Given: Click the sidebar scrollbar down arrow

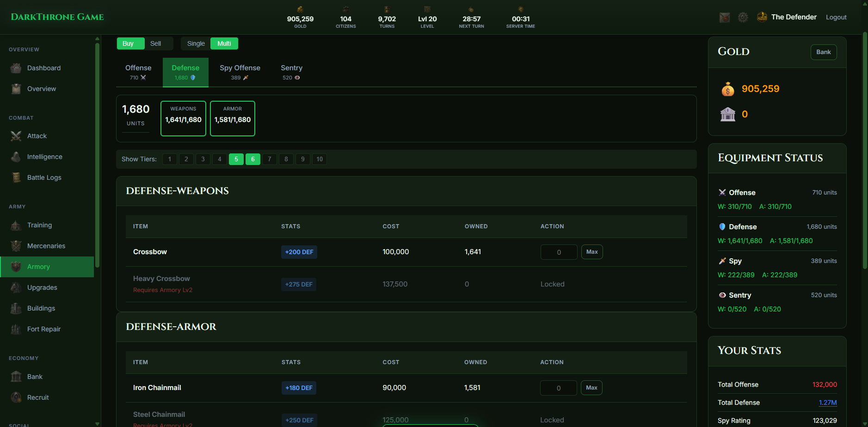Looking at the screenshot, I should click(x=97, y=423).
